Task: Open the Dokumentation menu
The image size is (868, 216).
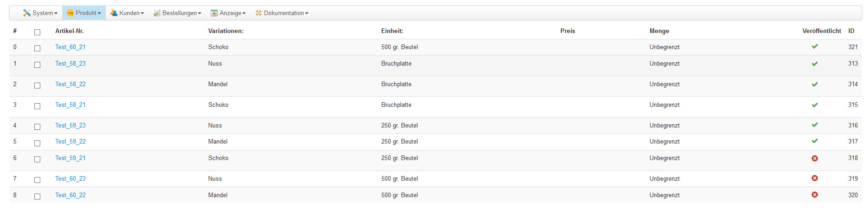Action: click(x=282, y=13)
